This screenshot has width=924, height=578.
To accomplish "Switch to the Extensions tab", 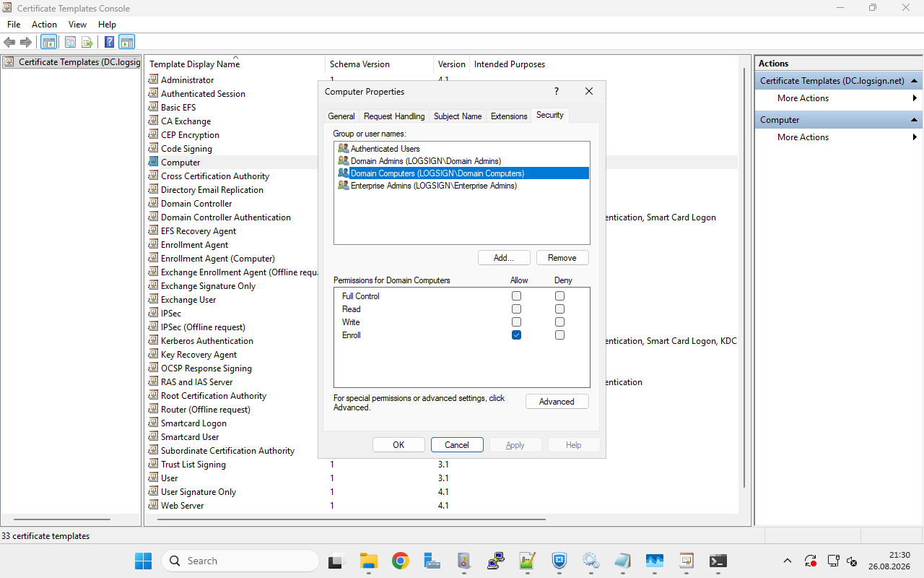I will tap(509, 116).
